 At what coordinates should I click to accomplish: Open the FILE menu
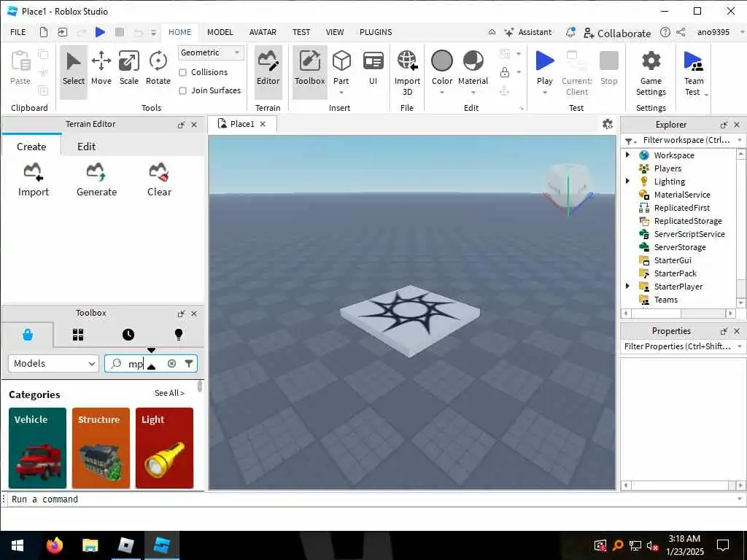pyautogui.click(x=18, y=32)
